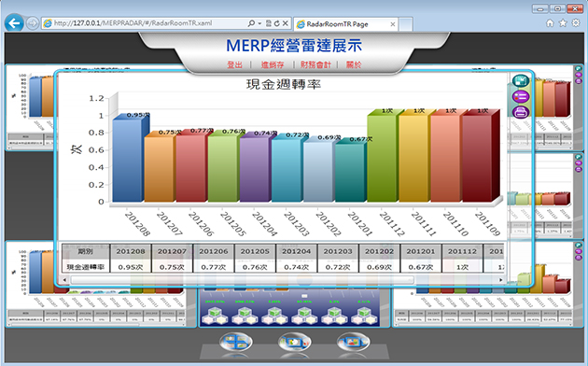Click teal expand icon in top-right panel

pyautogui.click(x=579, y=69)
